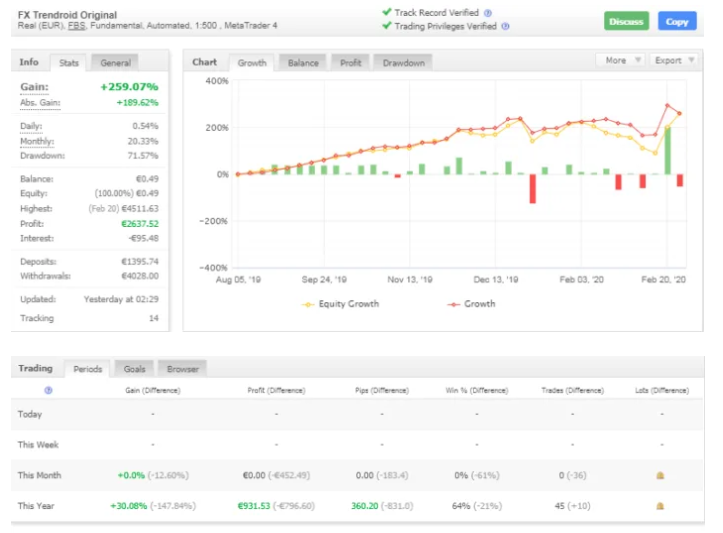Click the Track Record Verified green checkmark
The height and width of the screenshot is (533, 723).
coord(387,13)
